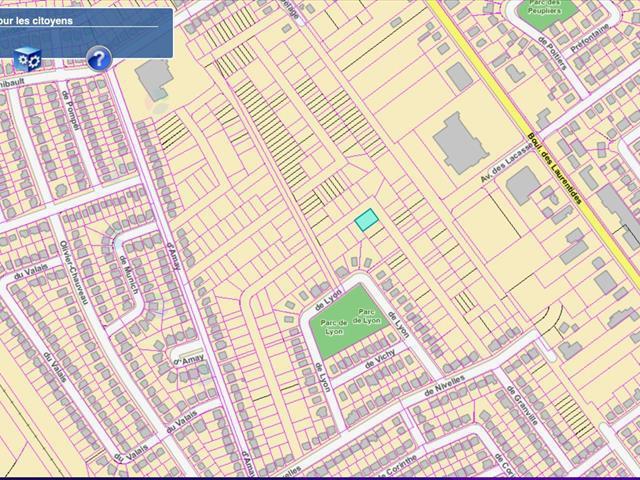Select the cyan highlighted lot on map
The width and height of the screenshot is (640, 480).
pyautogui.click(x=367, y=220)
